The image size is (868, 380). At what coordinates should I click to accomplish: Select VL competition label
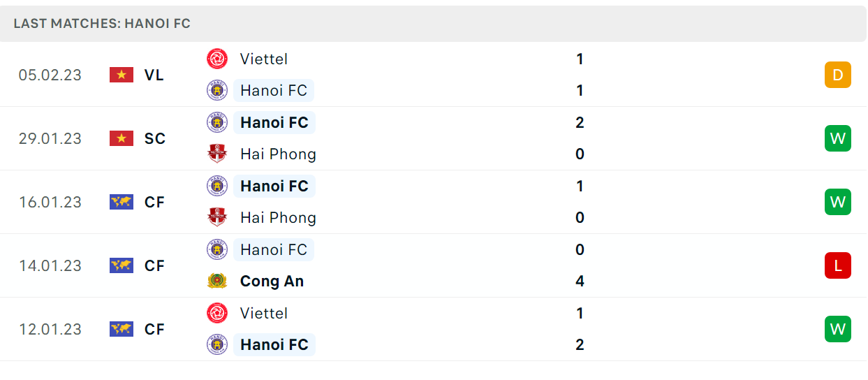pyautogui.click(x=154, y=75)
